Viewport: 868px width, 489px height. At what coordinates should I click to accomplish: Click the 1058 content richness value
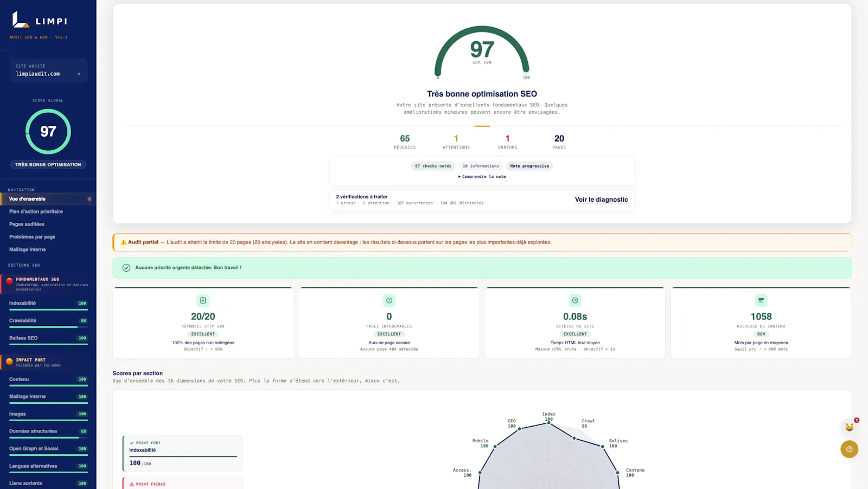click(761, 317)
